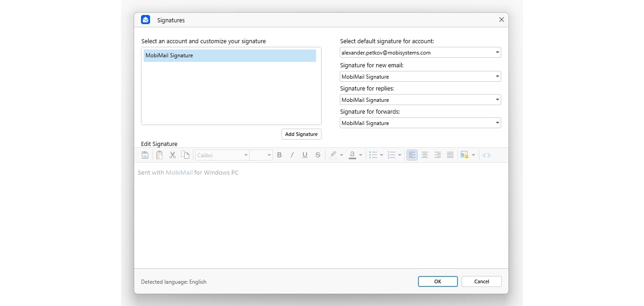Click the copy icon in toolbar
644x306 pixels.
click(185, 155)
